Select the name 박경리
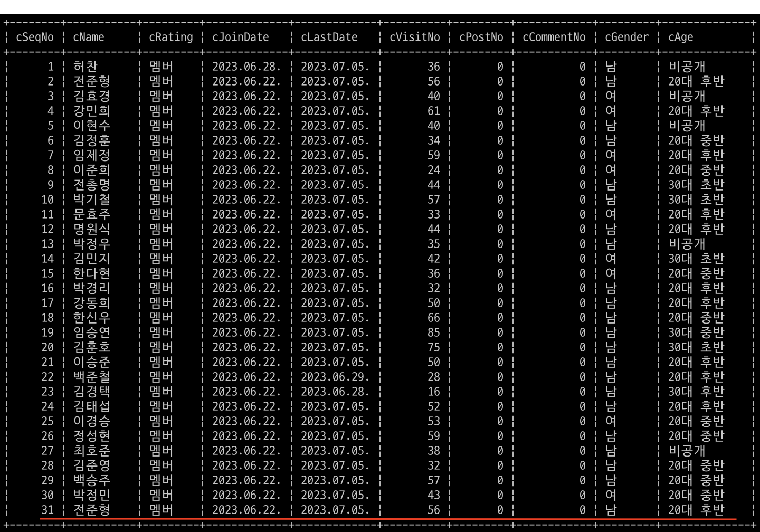The image size is (760, 532). click(x=92, y=288)
